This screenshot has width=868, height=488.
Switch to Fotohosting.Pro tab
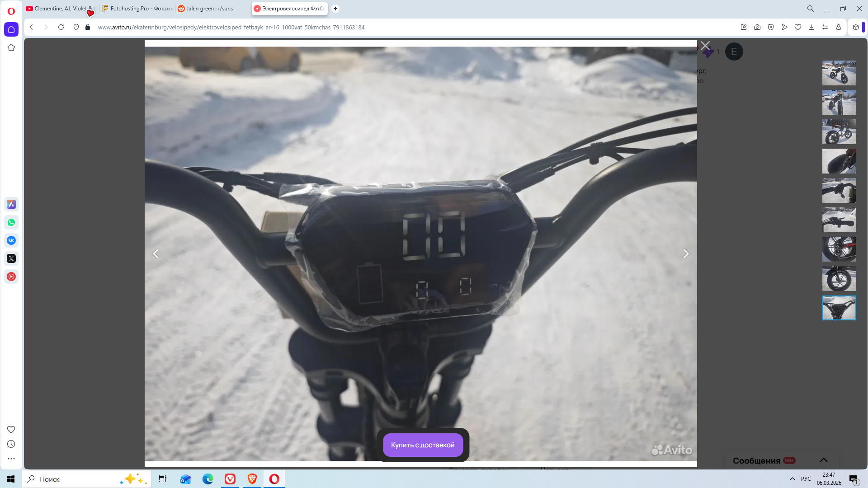click(x=137, y=9)
